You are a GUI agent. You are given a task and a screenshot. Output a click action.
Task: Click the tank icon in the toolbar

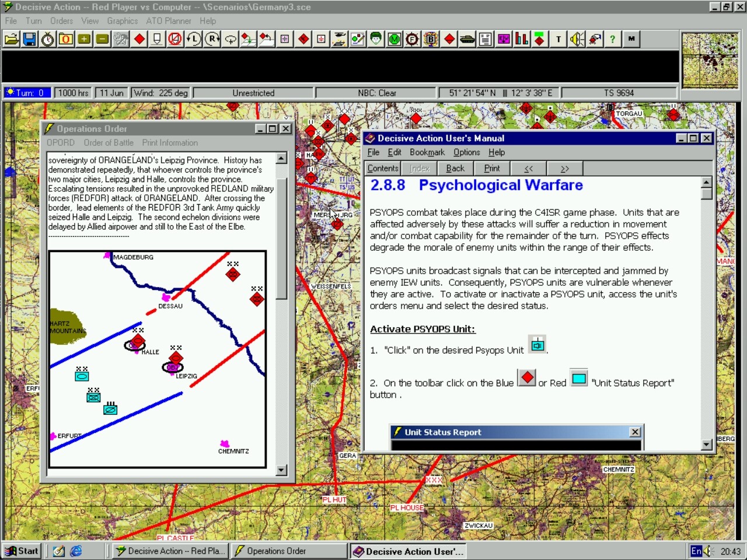pyautogui.click(x=467, y=39)
